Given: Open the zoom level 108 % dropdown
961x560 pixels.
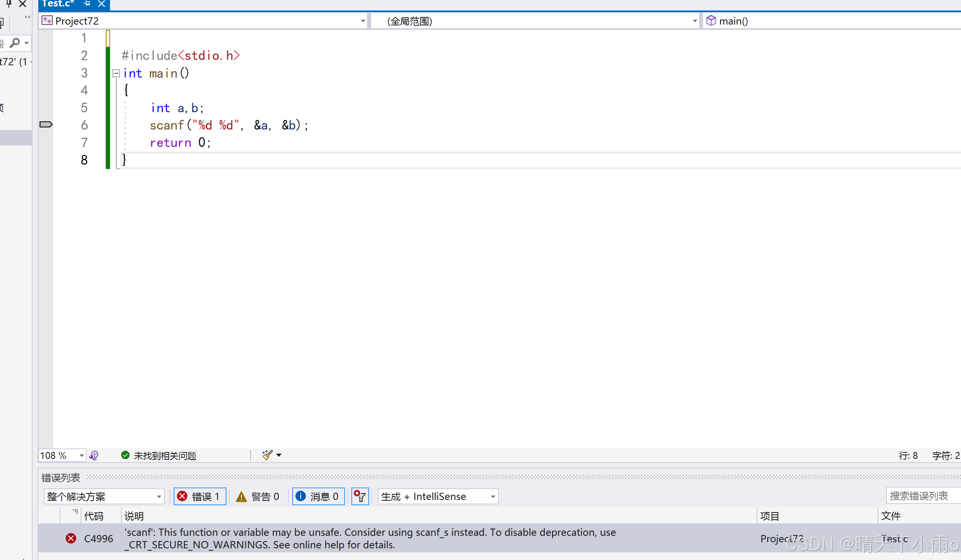Looking at the screenshot, I should 81,455.
